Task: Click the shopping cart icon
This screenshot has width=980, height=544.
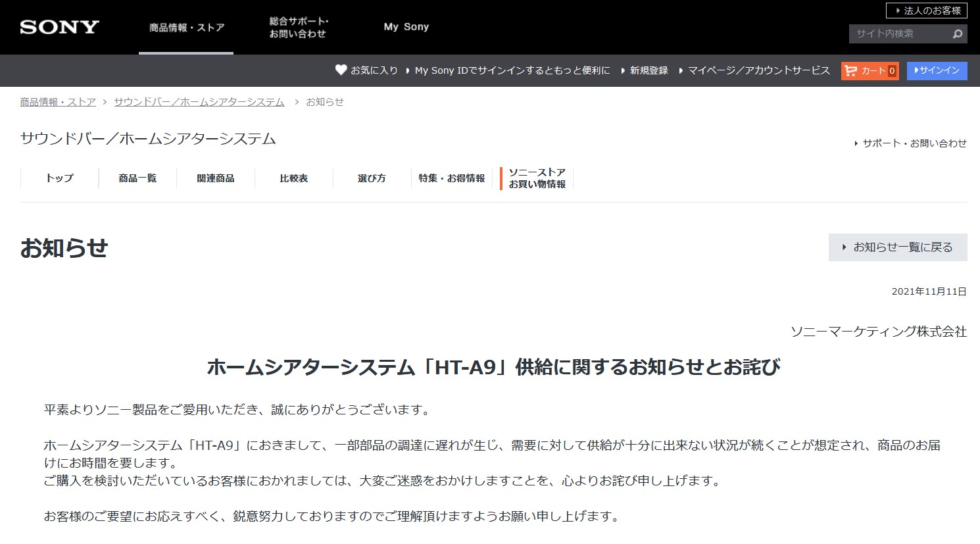Action: pos(850,70)
